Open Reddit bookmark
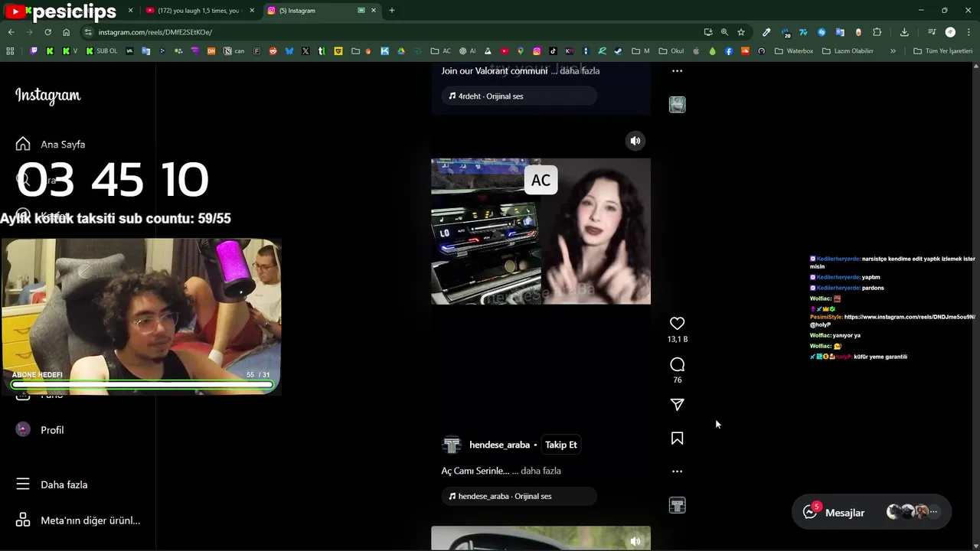The width and height of the screenshot is (980, 551). [273, 51]
